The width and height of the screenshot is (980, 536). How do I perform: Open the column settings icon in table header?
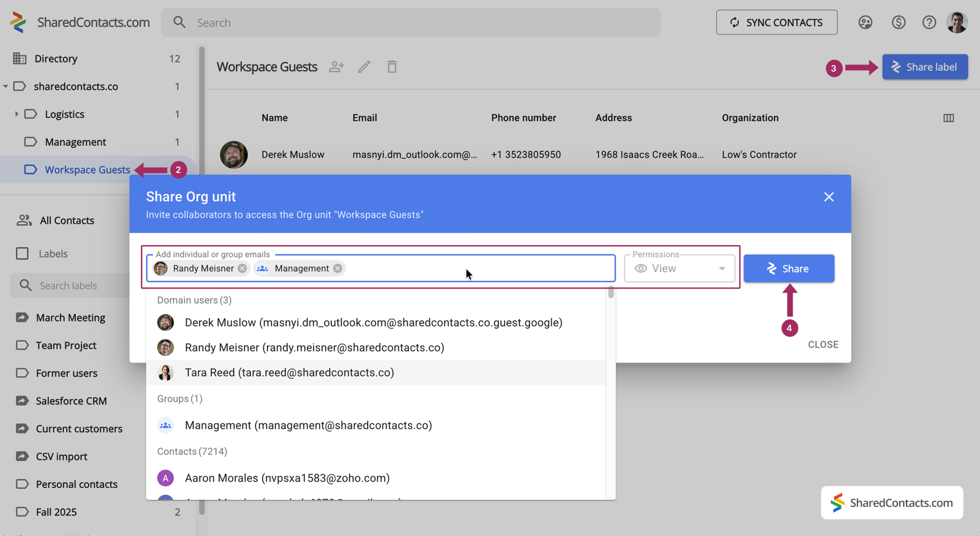pos(948,118)
